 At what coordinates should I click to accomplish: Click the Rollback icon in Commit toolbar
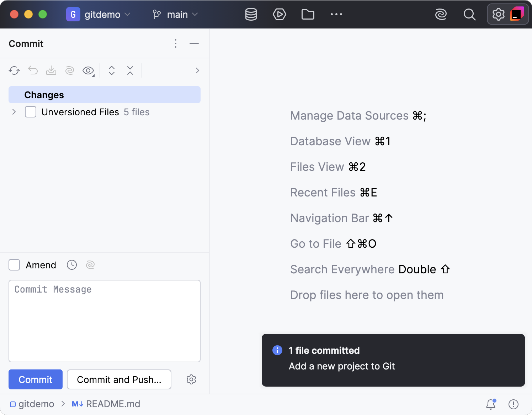[x=33, y=70]
